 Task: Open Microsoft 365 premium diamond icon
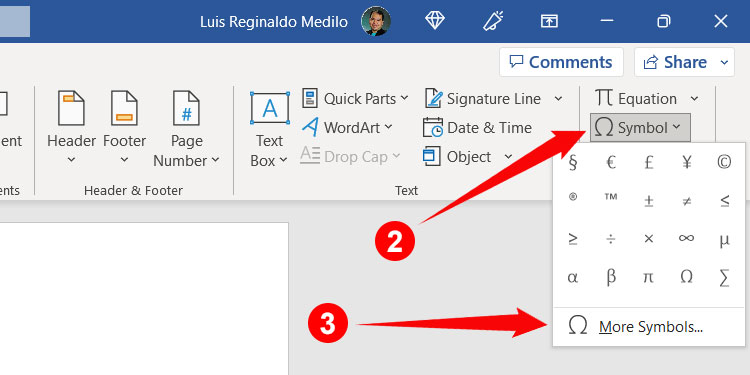(435, 21)
